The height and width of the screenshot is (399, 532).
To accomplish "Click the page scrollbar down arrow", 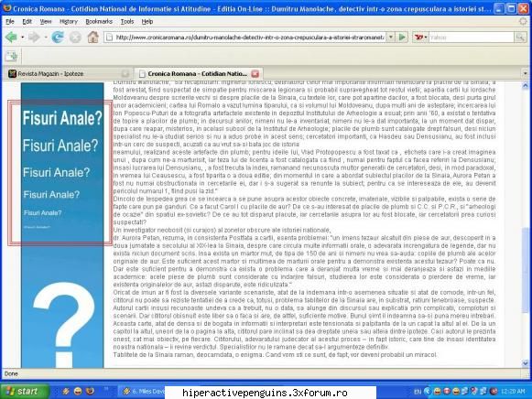I will click(526, 363).
